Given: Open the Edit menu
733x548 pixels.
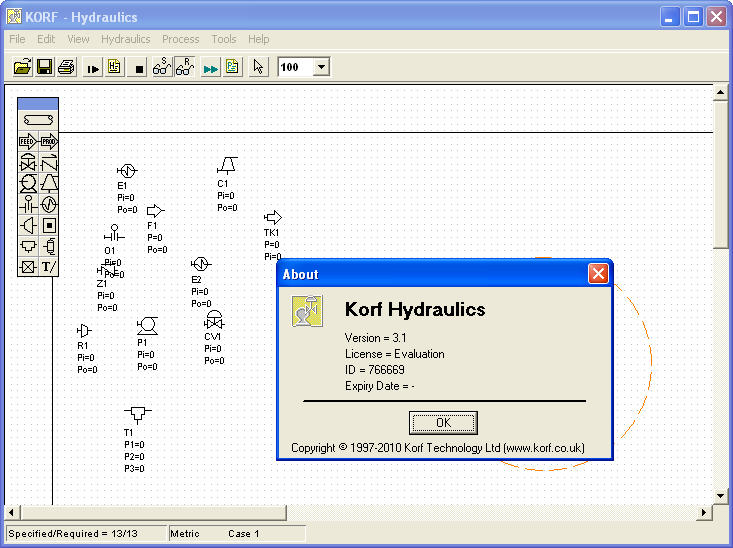Looking at the screenshot, I should (x=46, y=39).
